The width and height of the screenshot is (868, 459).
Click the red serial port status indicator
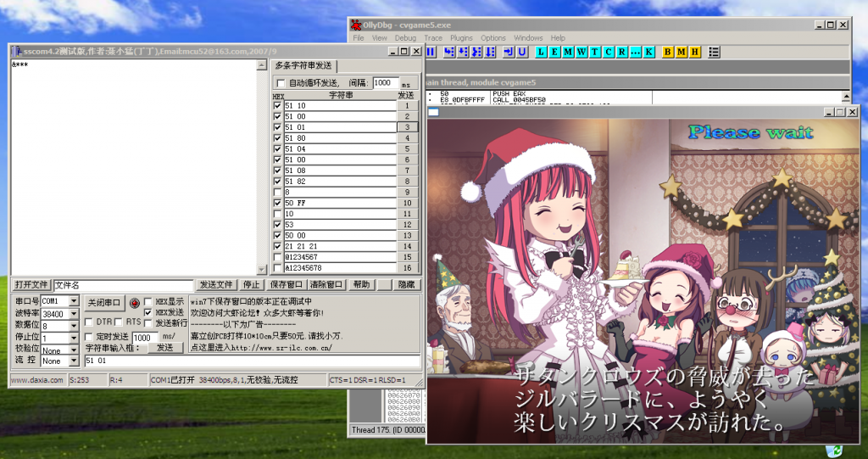click(x=135, y=303)
